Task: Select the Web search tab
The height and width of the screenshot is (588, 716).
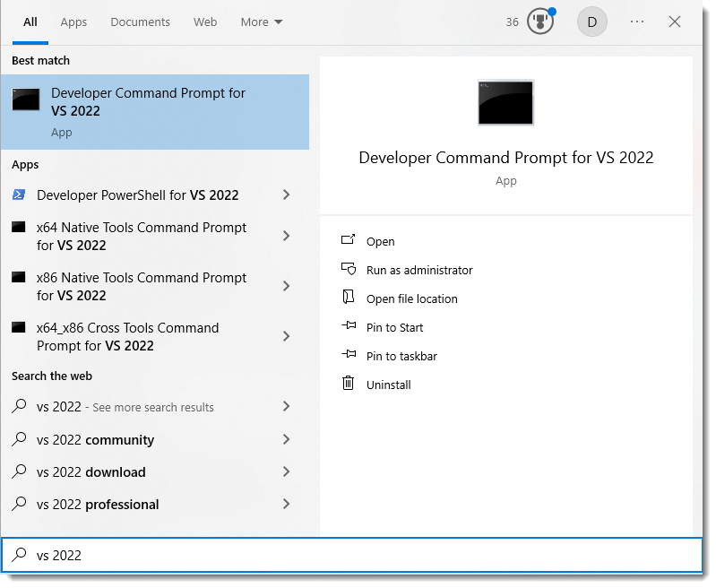Action: click(x=205, y=22)
